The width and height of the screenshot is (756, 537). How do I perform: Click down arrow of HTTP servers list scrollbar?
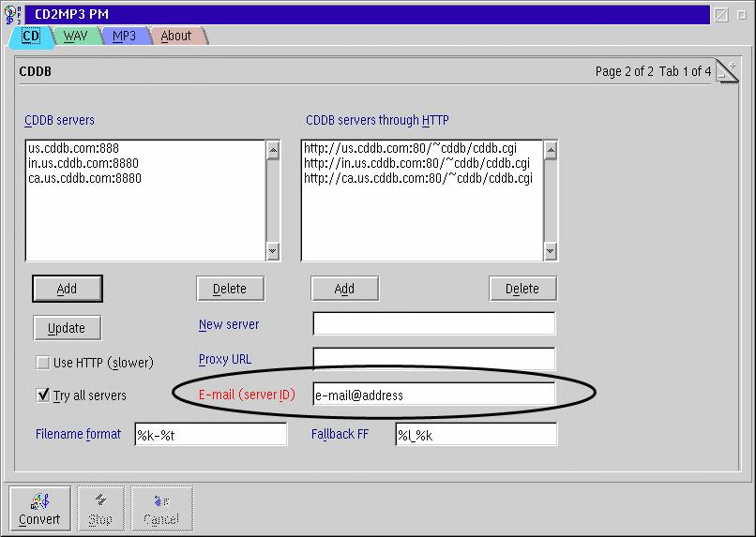(x=551, y=251)
